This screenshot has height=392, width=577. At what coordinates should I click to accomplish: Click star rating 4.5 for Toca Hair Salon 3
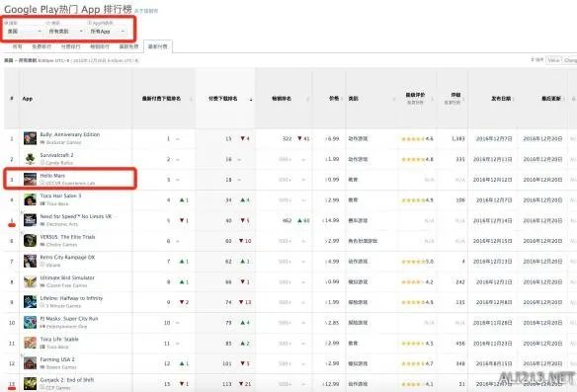417,200
